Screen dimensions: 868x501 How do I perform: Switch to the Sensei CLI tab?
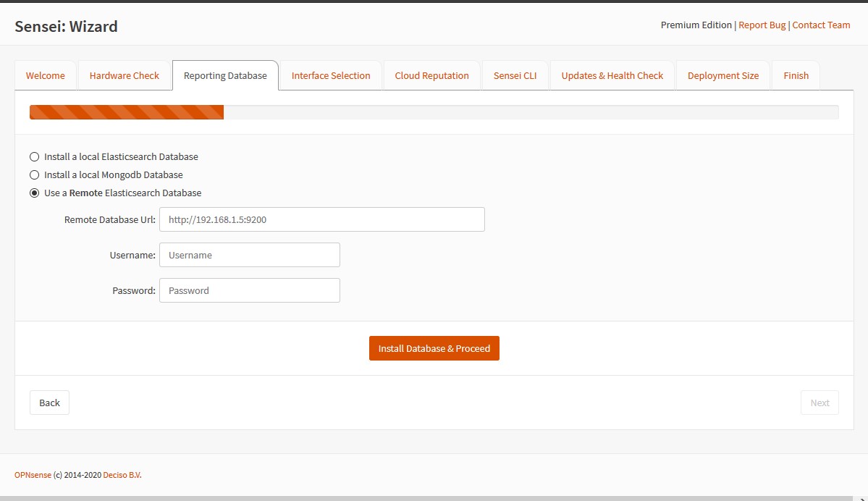(515, 75)
